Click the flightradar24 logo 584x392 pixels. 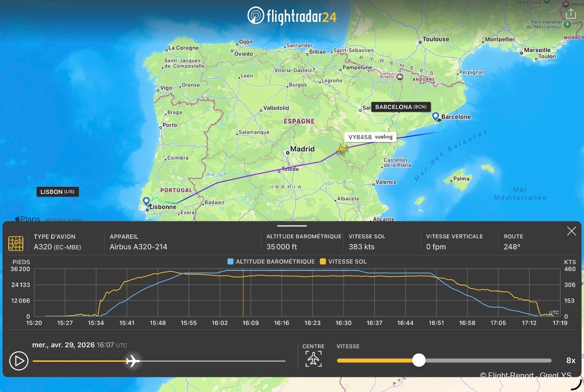[x=292, y=16]
